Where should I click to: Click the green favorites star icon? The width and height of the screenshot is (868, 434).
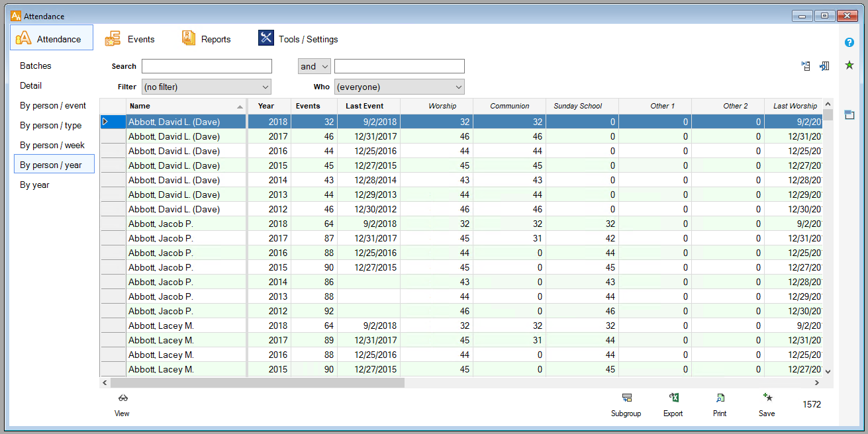pyautogui.click(x=849, y=65)
